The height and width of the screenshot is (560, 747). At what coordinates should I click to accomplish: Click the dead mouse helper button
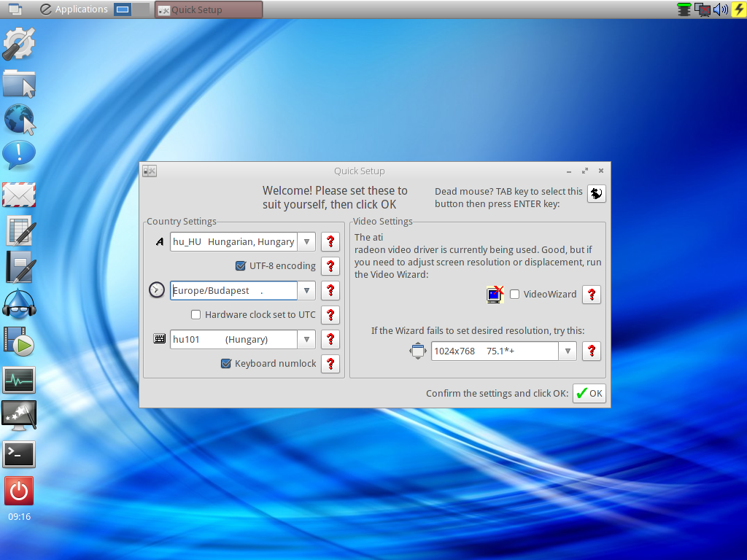[x=596, y=194]
